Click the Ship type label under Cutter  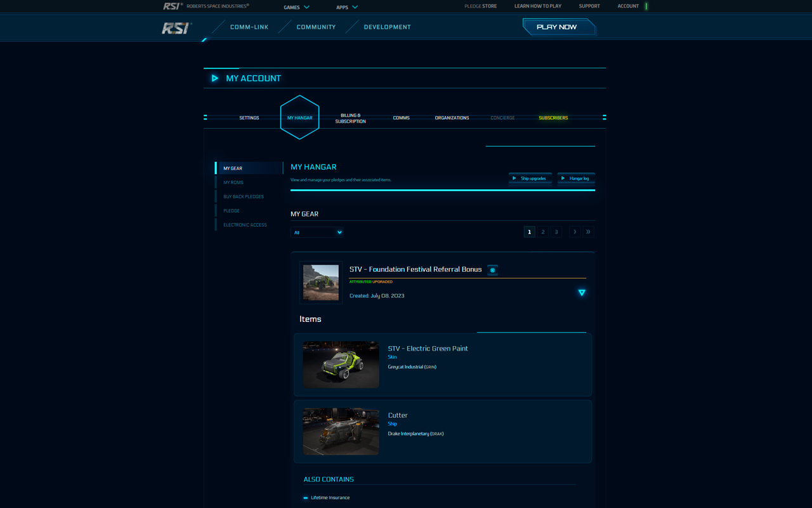point(392,424)
